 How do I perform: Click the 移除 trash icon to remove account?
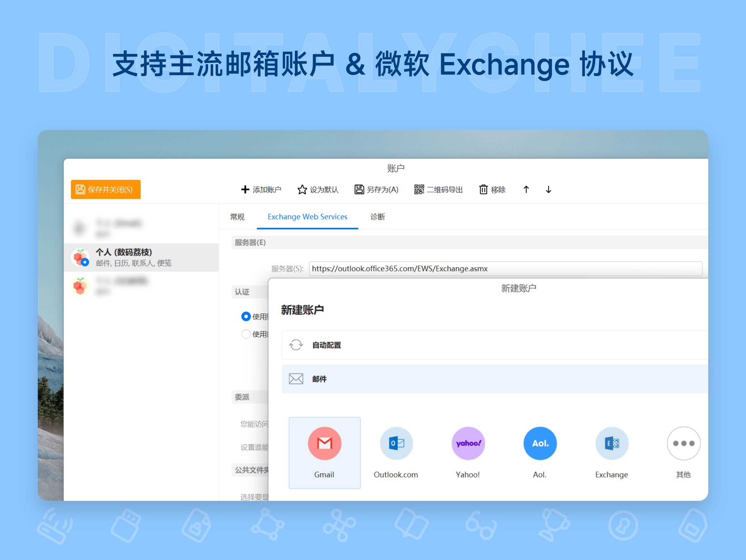pyautogui.click(x=484, y=189)
